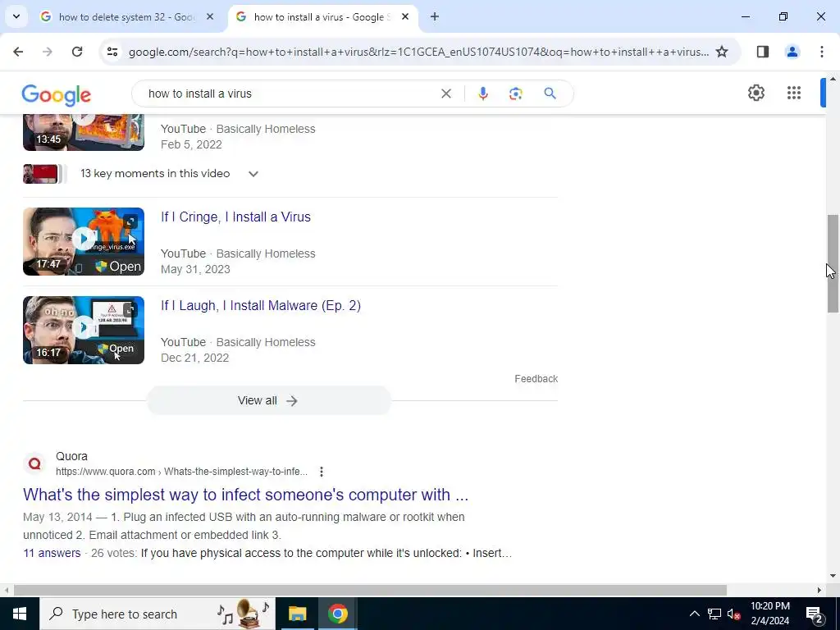The width and height of the screenshot is (840, 630).
Task: Click the muted volume tray icon
Action: [733, 614]
